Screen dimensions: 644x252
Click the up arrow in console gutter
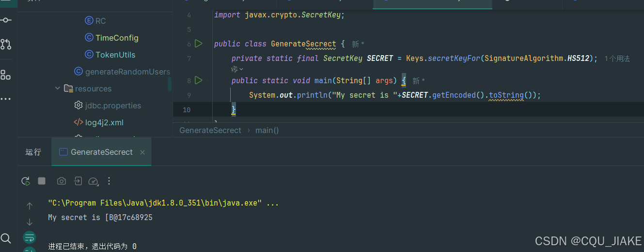(x=30, y=206)
